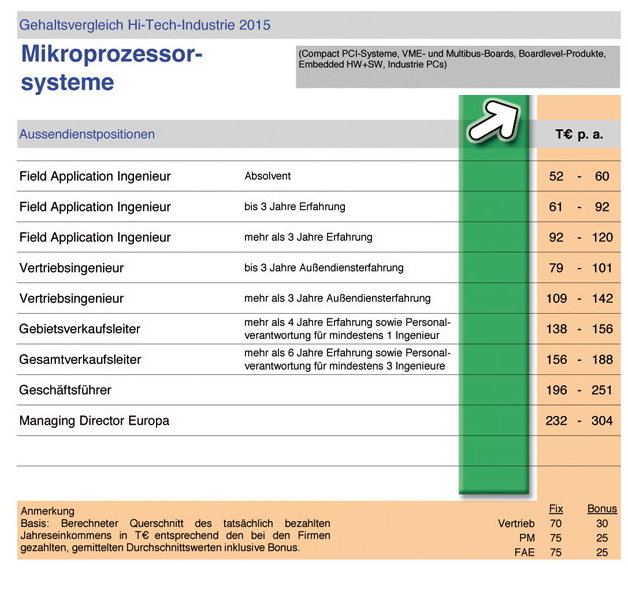Select the value 138 in the Gebietsverkaufsleiter row
Image resolution: width=628 pixels, height=597 pixels.
tap(557, 329)
